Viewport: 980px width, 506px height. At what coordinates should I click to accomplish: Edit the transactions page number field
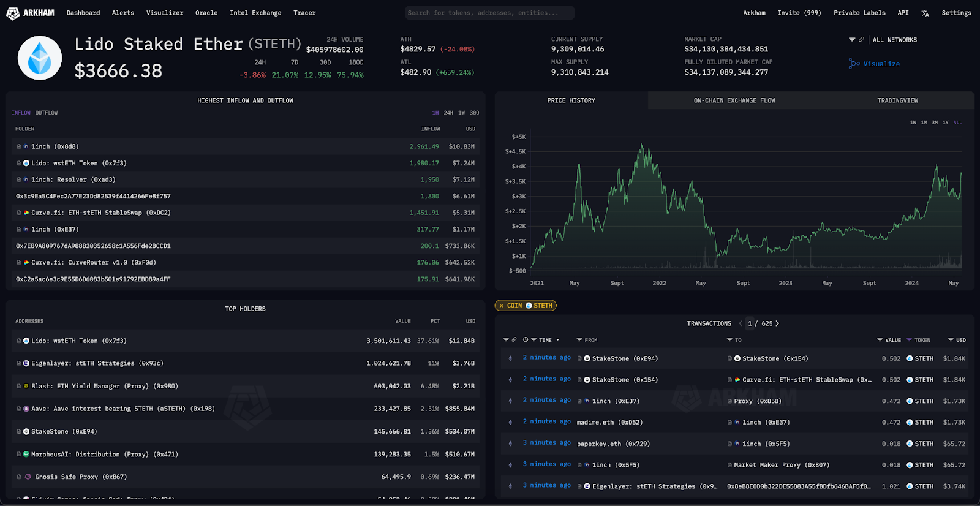tap(750, 323)
